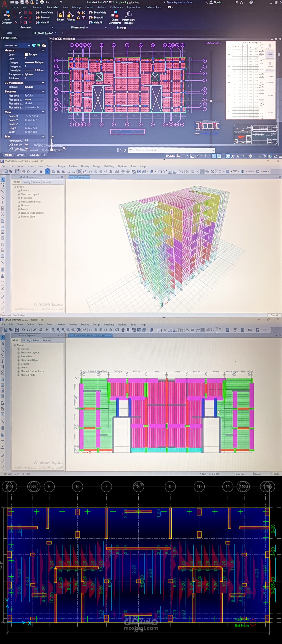
Task: Expand Loads node in Plan View ETABS tree
Action: [x=19, y=368]
